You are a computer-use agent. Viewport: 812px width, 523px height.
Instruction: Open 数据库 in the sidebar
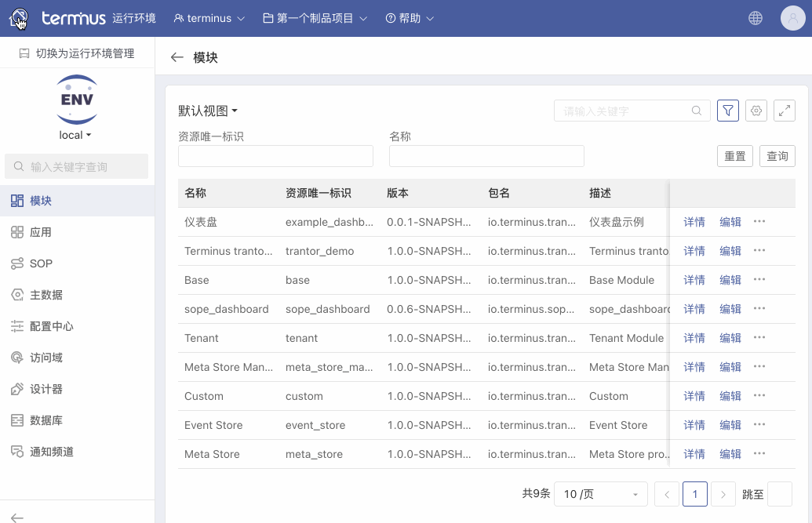click(77, 420)
